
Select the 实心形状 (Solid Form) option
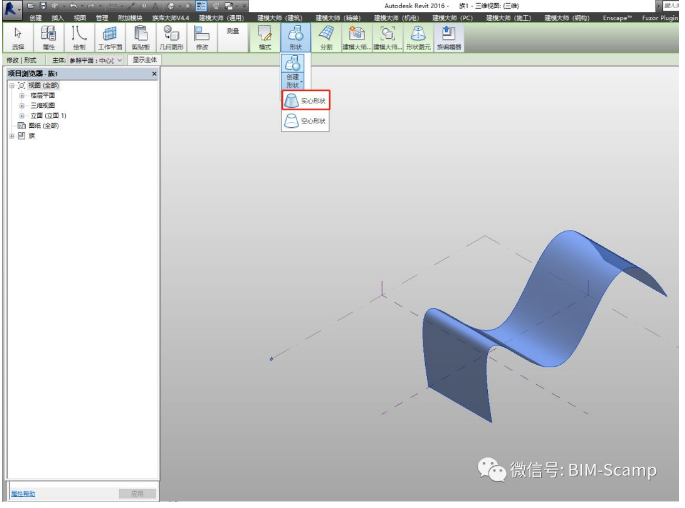point(305,101)
